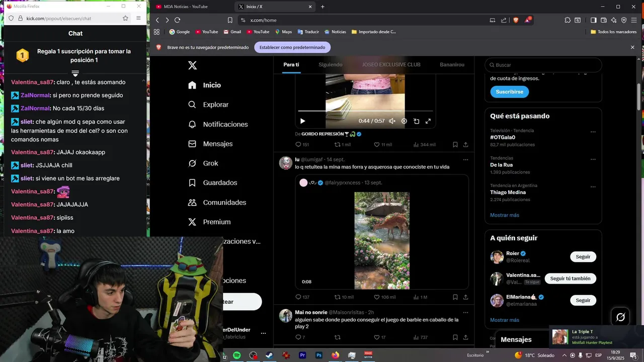Open more options on lumigaf post
644x362 pixels.
(465, 160)
